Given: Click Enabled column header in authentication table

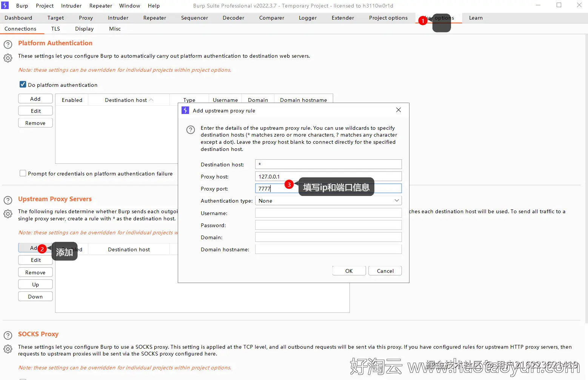Looking at the screenshot, I should [x=72, y=100].
